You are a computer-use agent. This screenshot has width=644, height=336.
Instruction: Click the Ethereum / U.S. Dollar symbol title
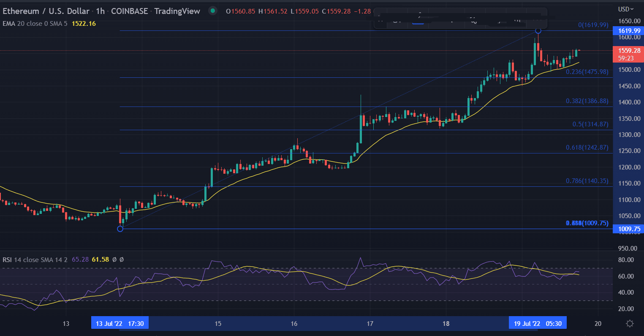click(x=46, y=11)
